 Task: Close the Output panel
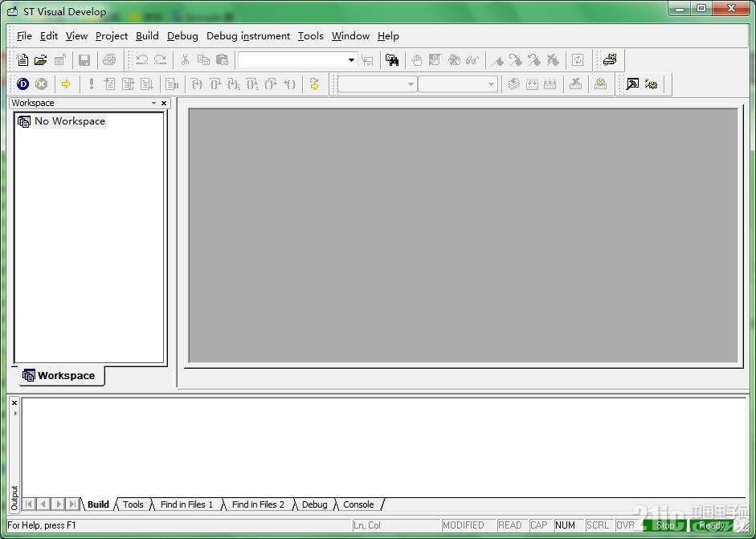[x=14, y=402]
